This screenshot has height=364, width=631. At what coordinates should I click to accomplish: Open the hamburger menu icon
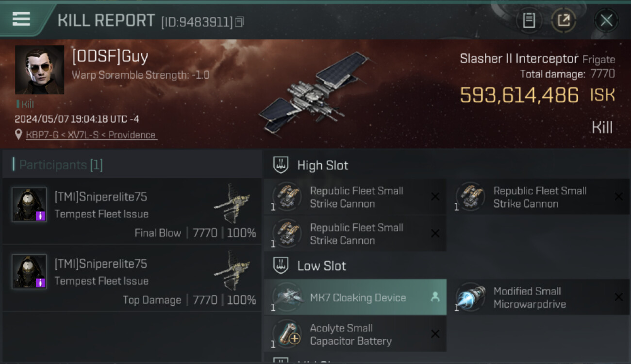[x=21, y=19]
